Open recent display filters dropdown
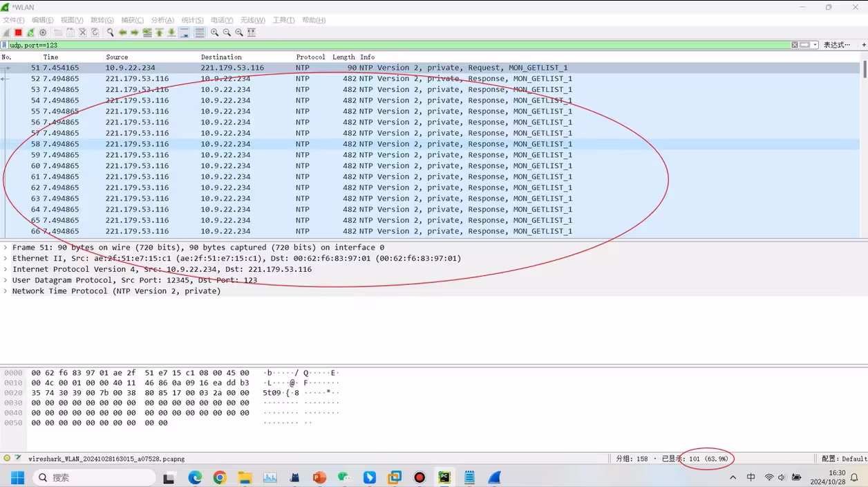This screenshot has height=487, width=868. (x=815, y=45)
